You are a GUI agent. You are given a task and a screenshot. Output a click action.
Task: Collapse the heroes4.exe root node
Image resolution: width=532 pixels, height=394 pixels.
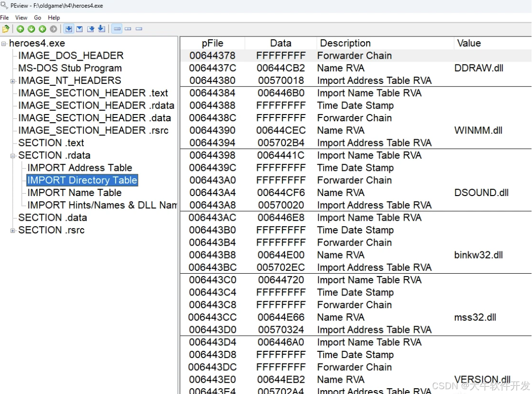pos(4,44)
